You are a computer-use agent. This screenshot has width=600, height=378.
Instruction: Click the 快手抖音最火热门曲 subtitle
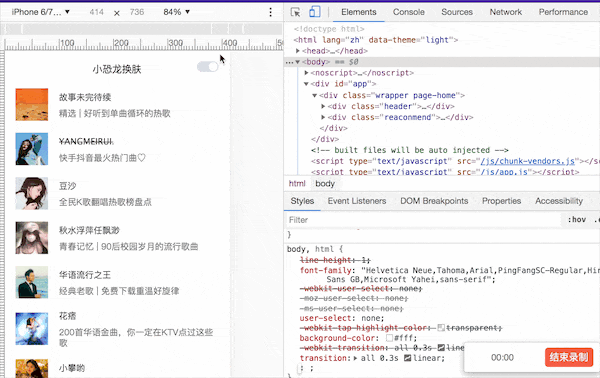click(102, 158)
